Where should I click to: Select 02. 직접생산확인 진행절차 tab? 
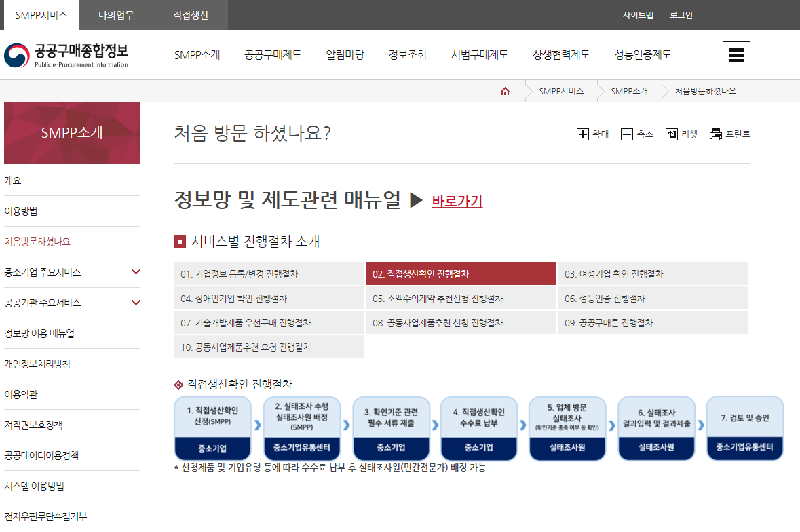click(461, 274)
